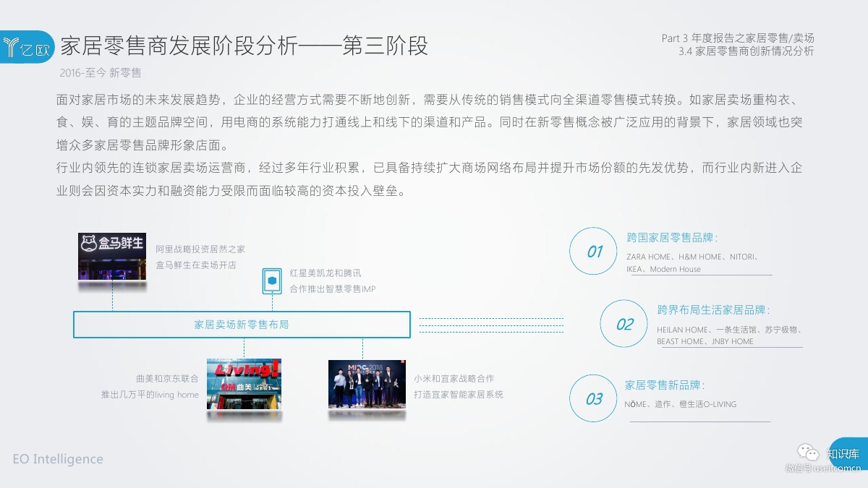Click the heading 跨界布局生活家居品牌

coord(713,309)
